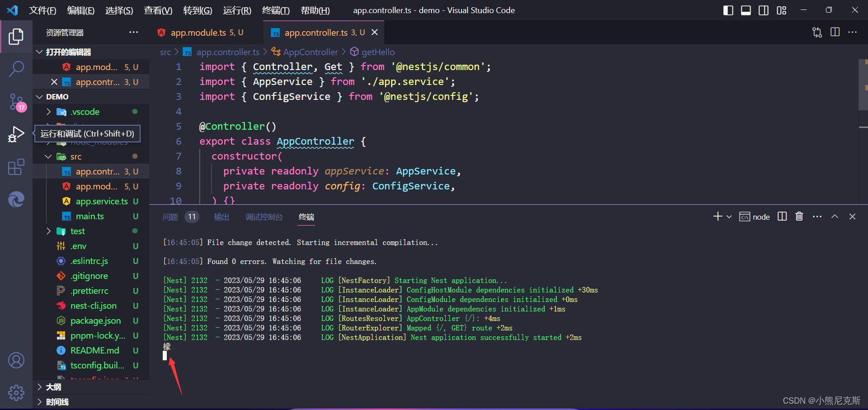Open the Run and Debug view
Screen dimensions: 868x410
click(16, 134)
